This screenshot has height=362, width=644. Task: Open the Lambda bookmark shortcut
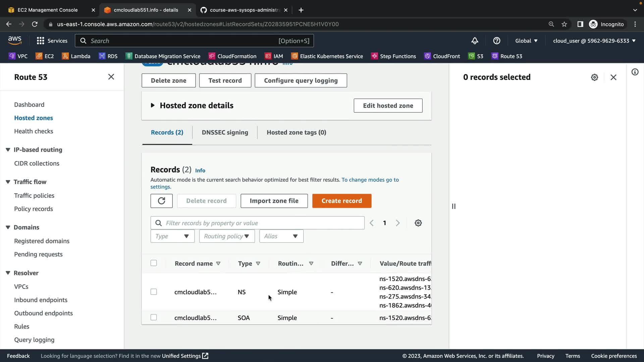76,56
